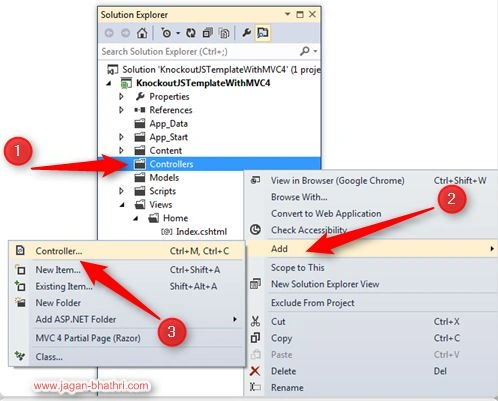Click the magnifier search icon
The width and height of the screenshot is (498, 401).
[x=304, y=51]
